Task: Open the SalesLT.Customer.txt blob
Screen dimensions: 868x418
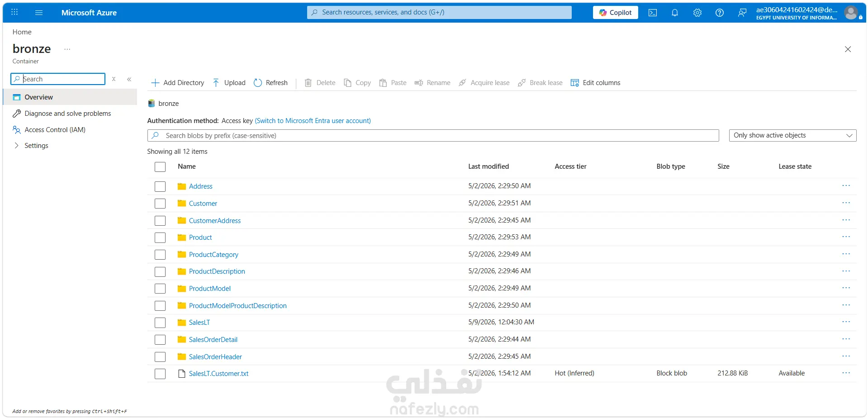Action: point(219,374)
